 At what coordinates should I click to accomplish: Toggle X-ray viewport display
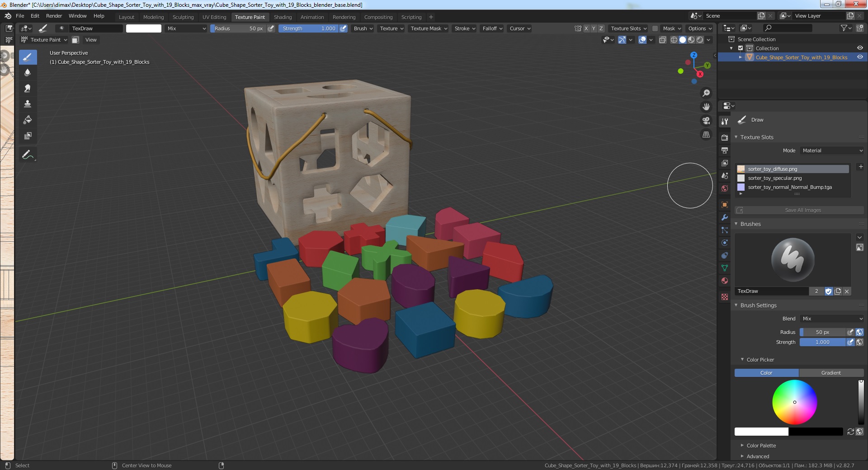point(663,40)
